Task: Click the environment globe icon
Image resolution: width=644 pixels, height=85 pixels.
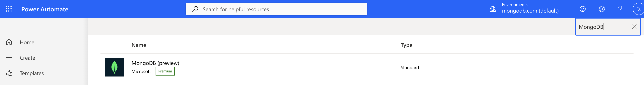Action: coord(493,9)
